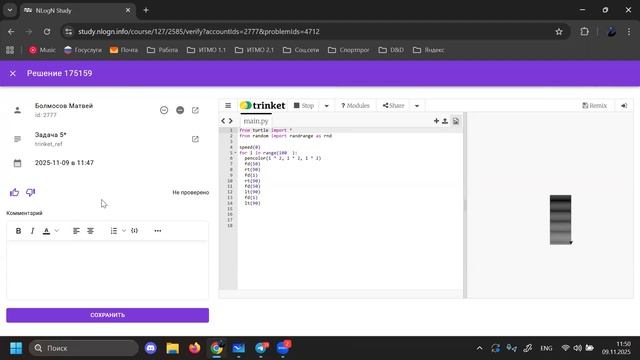Go to previous file tab arrow
640x360 pixels.
(x=223, y=121)
